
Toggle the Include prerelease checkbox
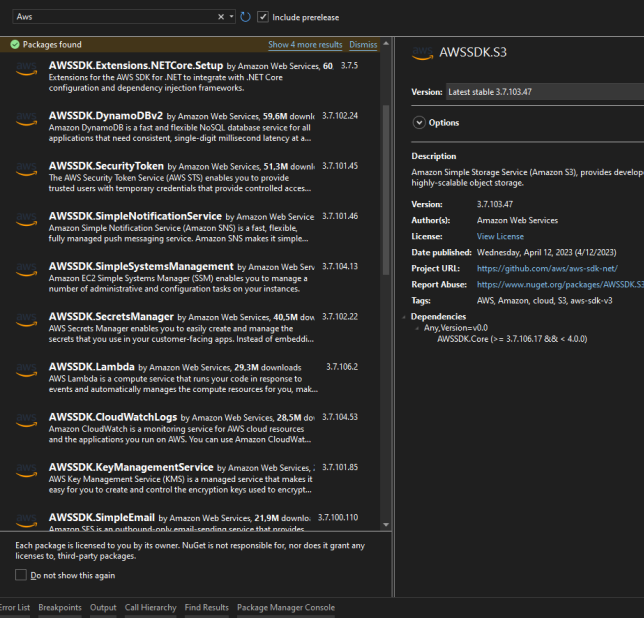click(x=263, y=17)
